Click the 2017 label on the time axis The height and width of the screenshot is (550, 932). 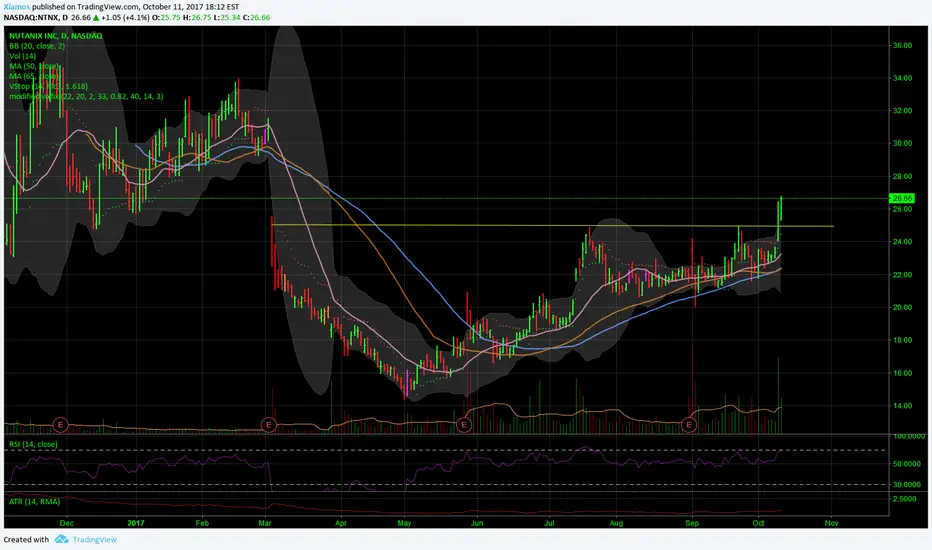[x=136, y=523]
